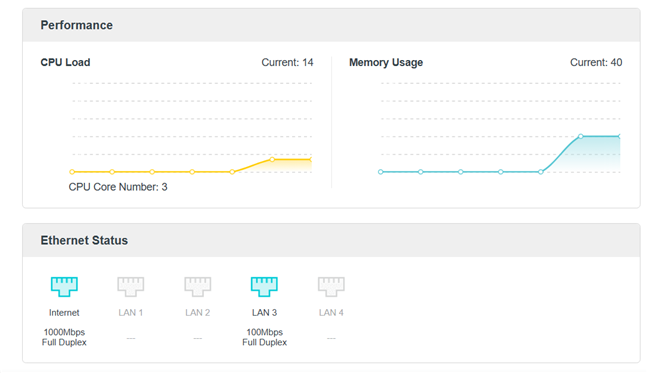Click the raised teal memory graph point
The image size is (648, 373).
pos(581,136)
